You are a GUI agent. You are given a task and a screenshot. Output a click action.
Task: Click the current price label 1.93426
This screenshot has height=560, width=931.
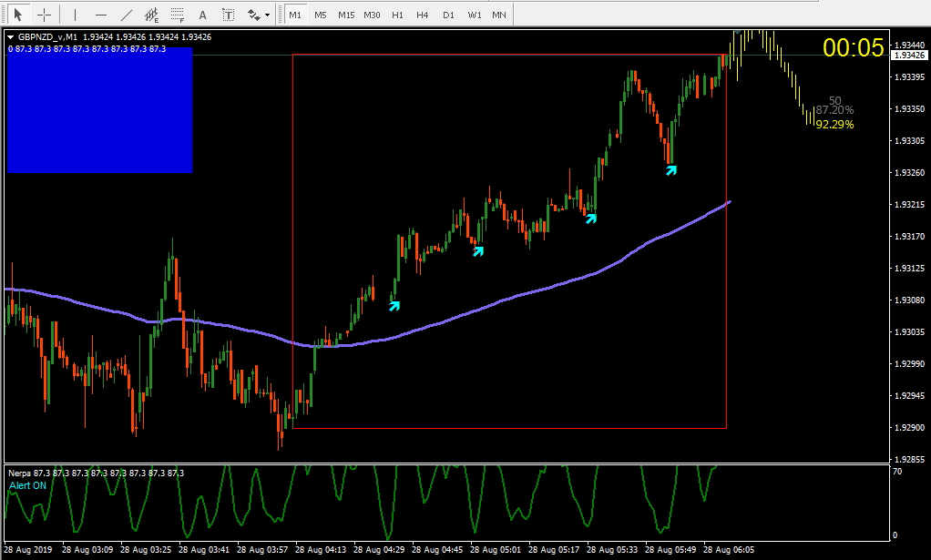pos(910,56)
